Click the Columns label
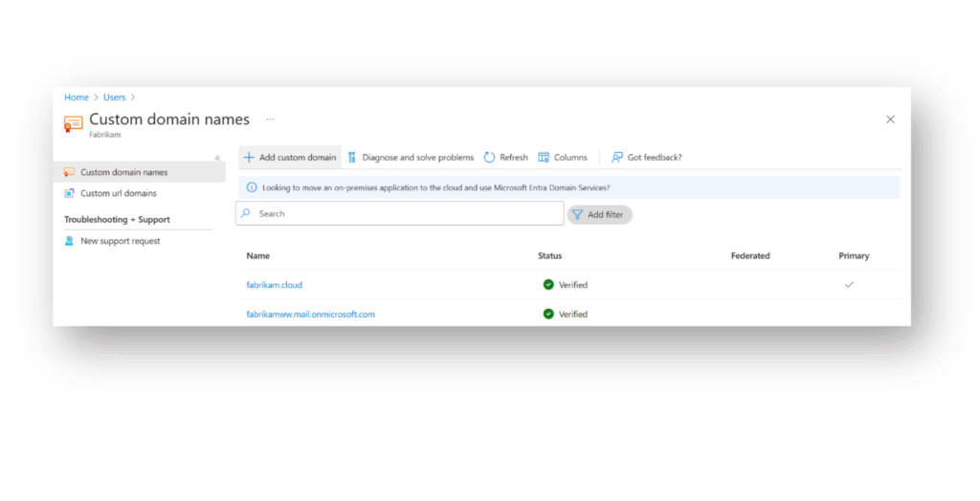Screen dimensions: 980x501 pyautogui.click(x=570, y=158)
